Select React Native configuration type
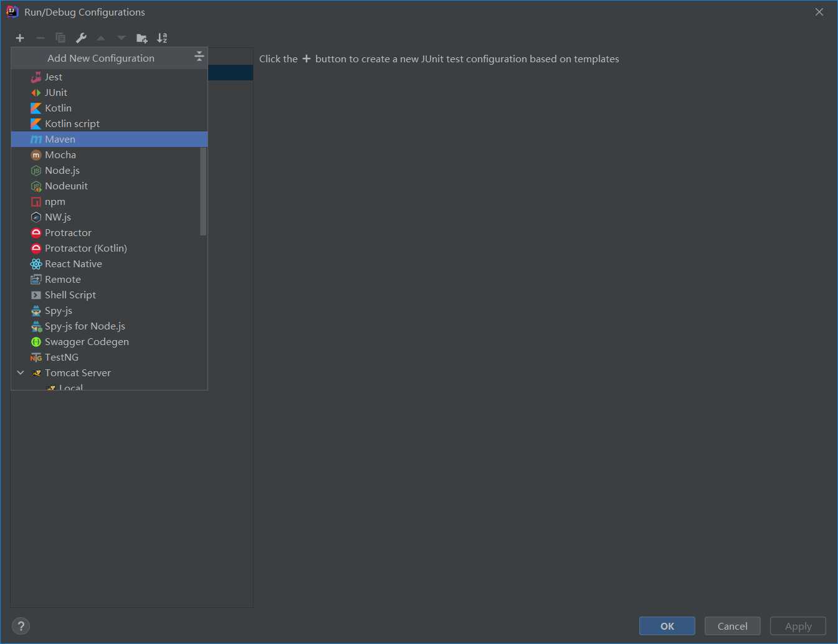Image resolution: width=838 pixels, height=644 pixels. 109,264
